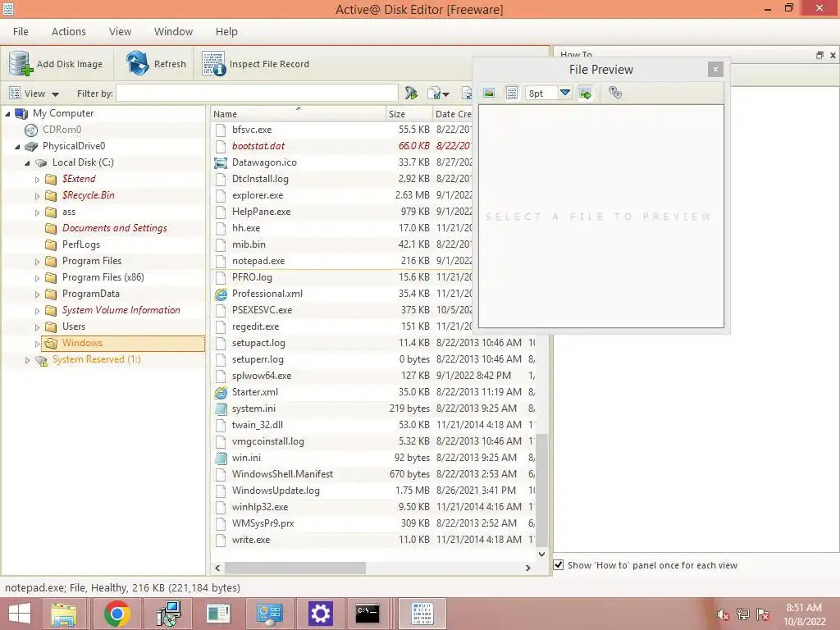Screen dimensions: 840x630
Task: Undock the How To panel
Action: click(819, 55)
